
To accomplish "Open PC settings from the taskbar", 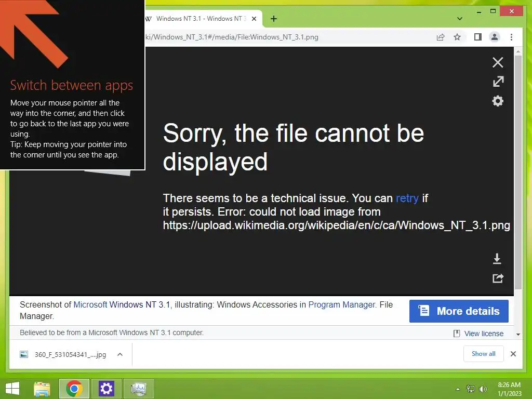I will click(x=106, y=389).
